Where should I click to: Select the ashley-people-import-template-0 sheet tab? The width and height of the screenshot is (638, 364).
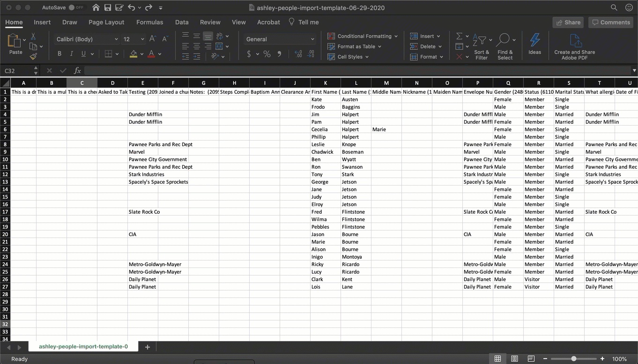[x=83, y=347]
